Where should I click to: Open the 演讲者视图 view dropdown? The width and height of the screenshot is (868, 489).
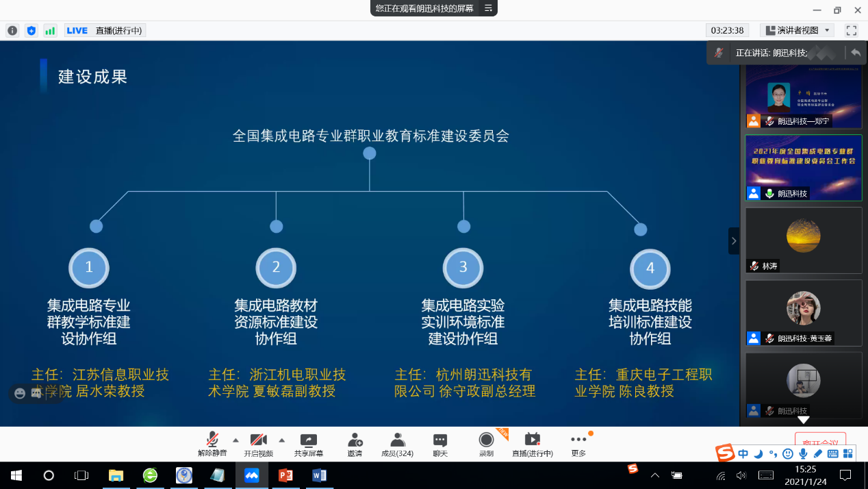[x=797, y=30]
